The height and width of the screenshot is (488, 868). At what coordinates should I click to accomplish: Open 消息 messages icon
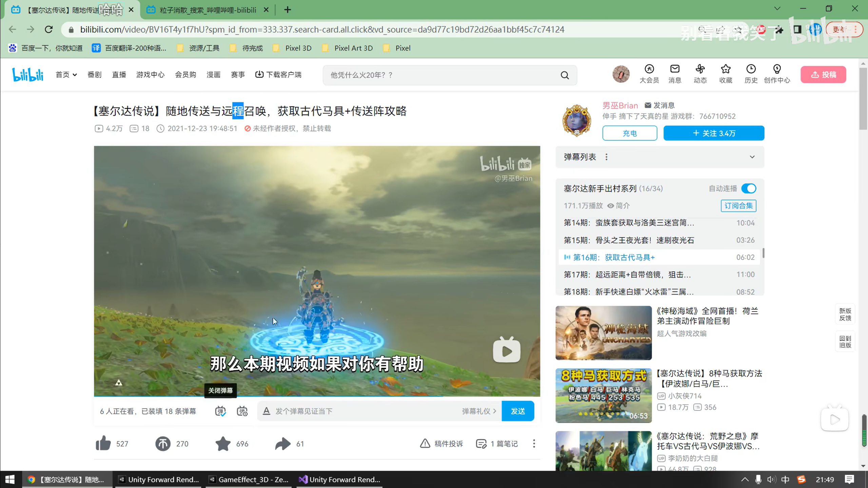(675, 74)
